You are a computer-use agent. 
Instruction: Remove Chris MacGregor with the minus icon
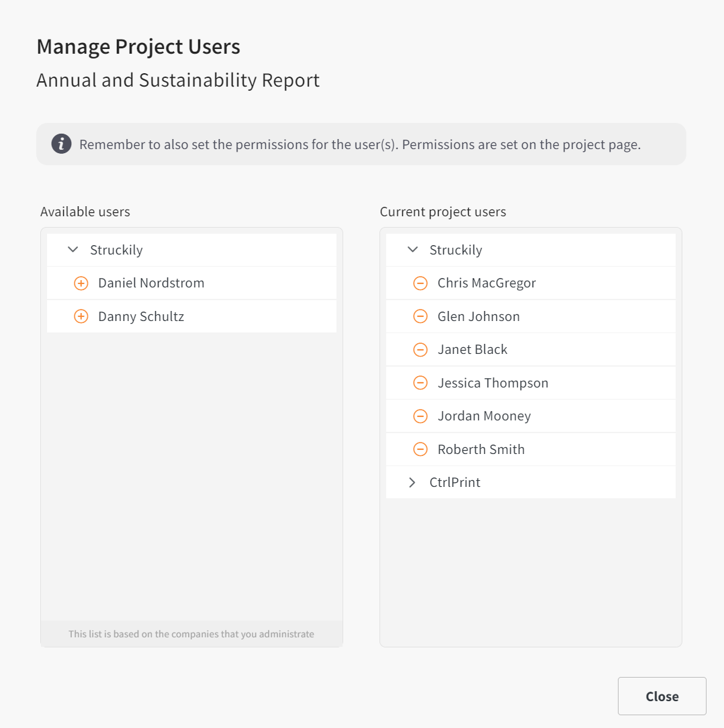(x=420, y=283)
